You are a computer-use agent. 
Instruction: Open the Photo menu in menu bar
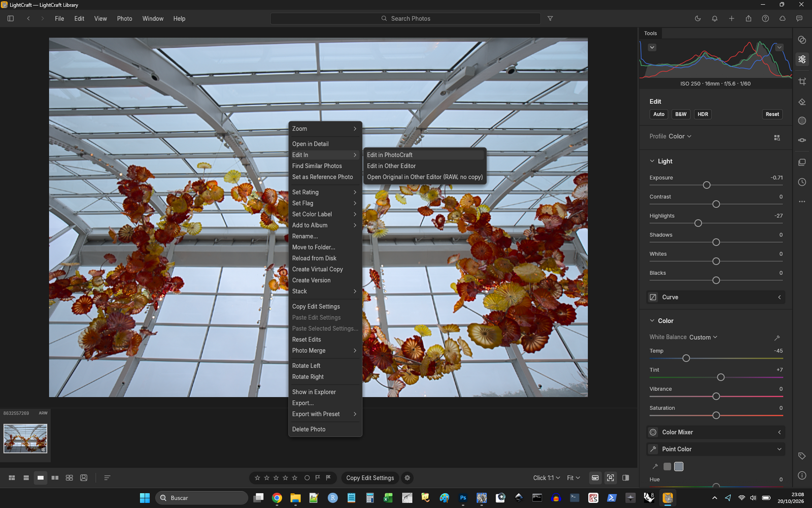tap(124, 18)
